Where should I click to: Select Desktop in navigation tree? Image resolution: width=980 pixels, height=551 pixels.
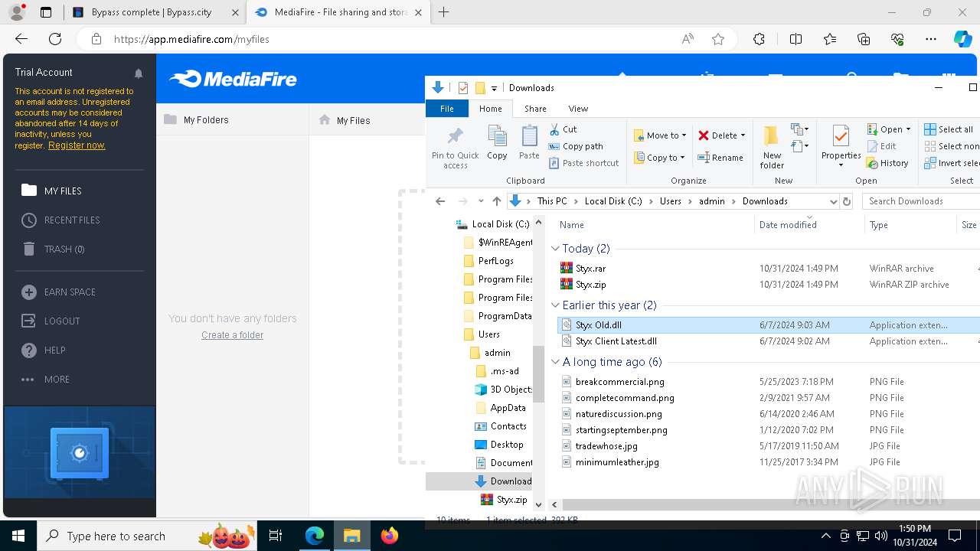(507, 445)
